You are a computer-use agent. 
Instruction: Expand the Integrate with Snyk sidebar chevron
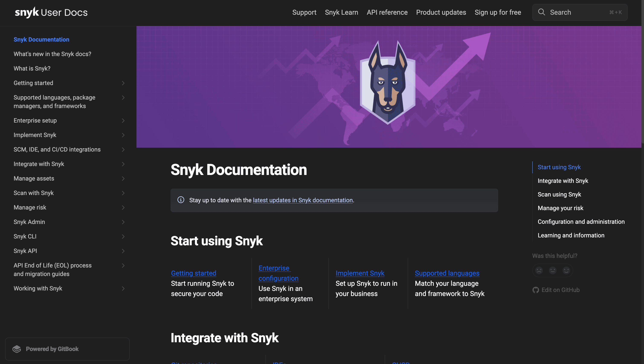coord(123,164)
